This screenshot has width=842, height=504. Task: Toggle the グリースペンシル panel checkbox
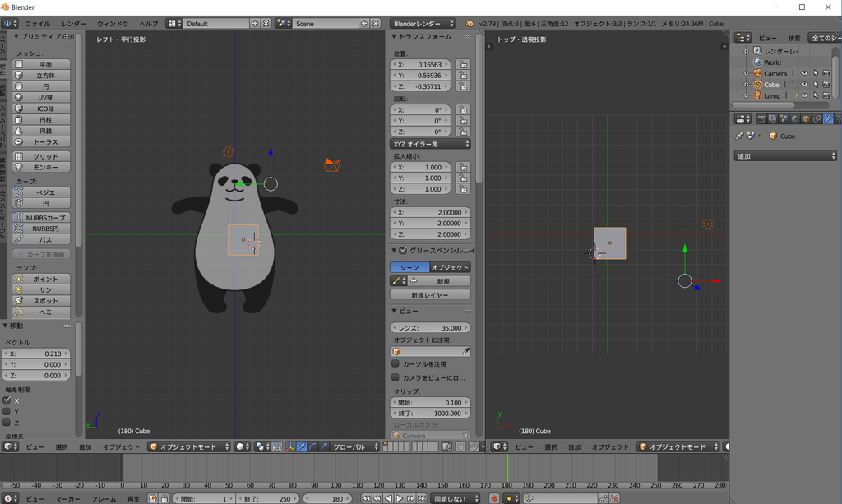pos(403,251)
